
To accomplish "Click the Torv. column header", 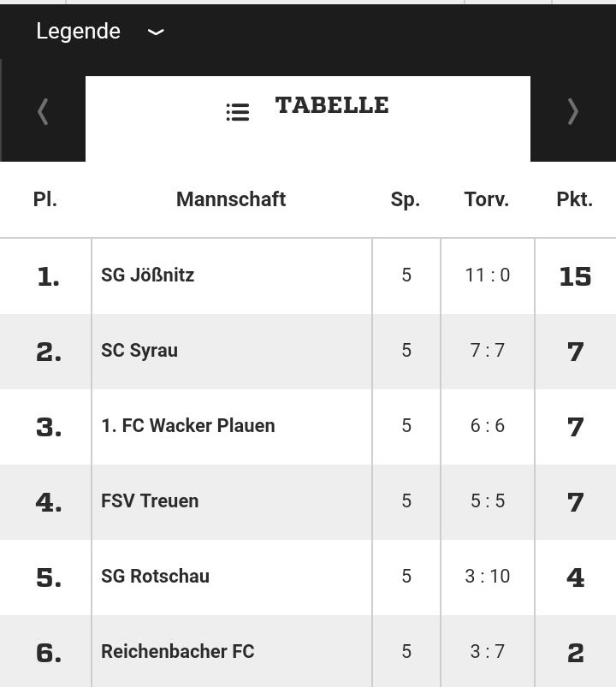I will (x=487, y=199).
